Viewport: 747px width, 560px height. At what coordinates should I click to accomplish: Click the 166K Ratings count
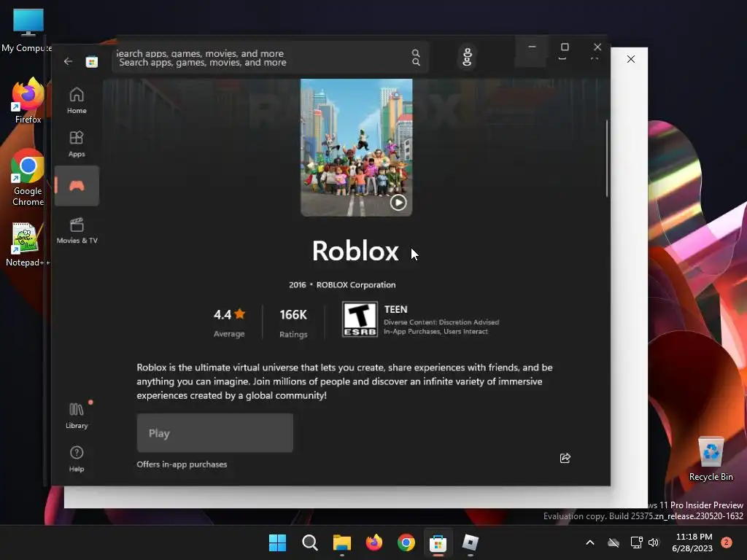point(293,322)
